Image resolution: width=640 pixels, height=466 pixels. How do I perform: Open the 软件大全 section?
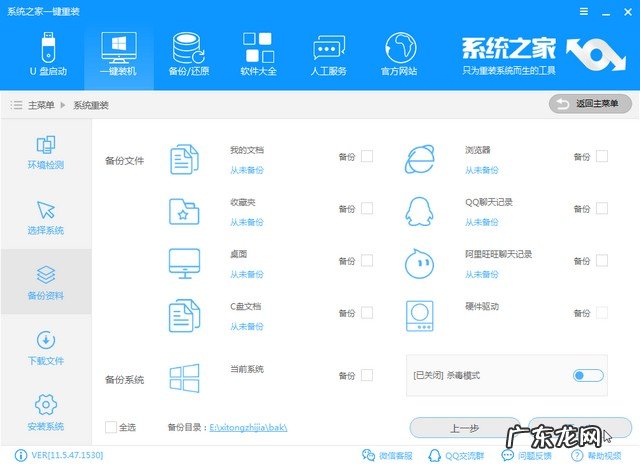pyautogui.click(x=258, y=55)
